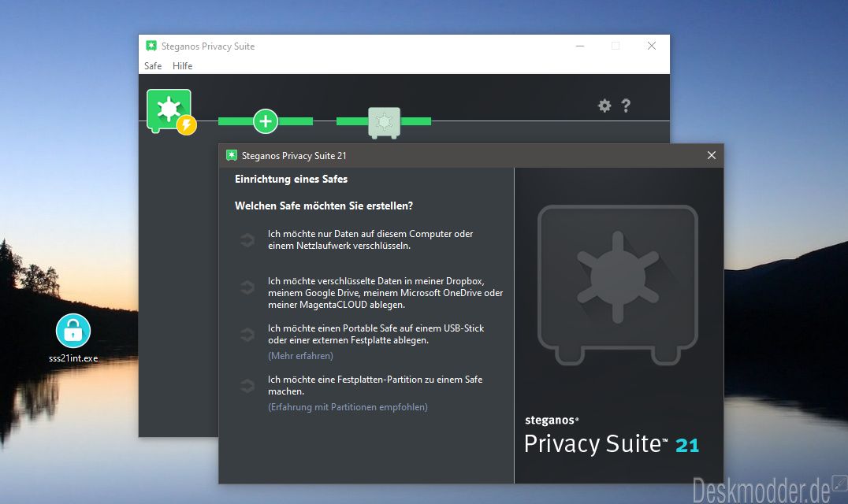The height and width of the screenshot is (504, 848).
Task: Select the Portable Safe auf einem USB-Stick option
Action: click(376, 335)
